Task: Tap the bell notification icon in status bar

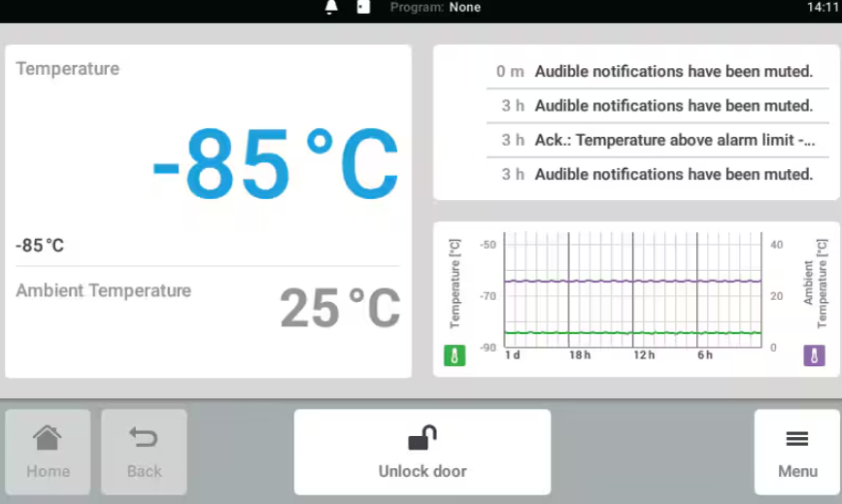Action: pos(331,8)
